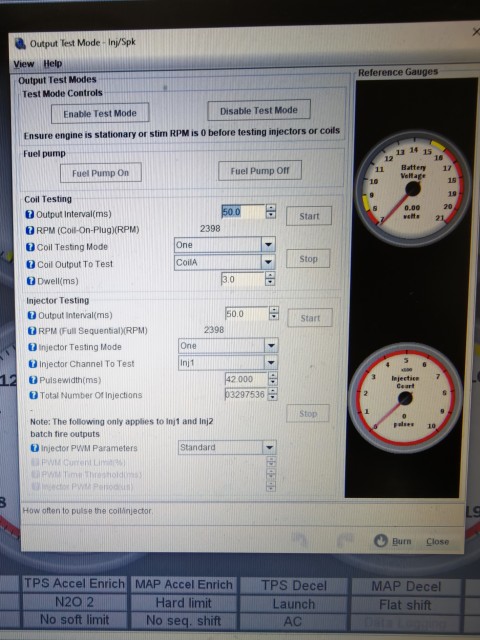Open the Injector Testing Mode dropdown
The width and height of the screenshot is (480, 640).
271,346
